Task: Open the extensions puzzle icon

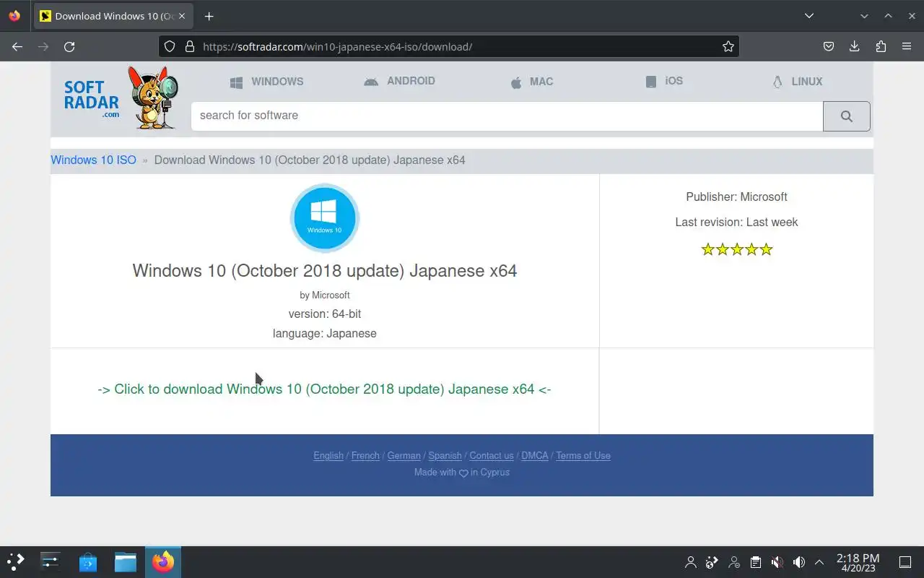Action: click(x=881, y=46)
